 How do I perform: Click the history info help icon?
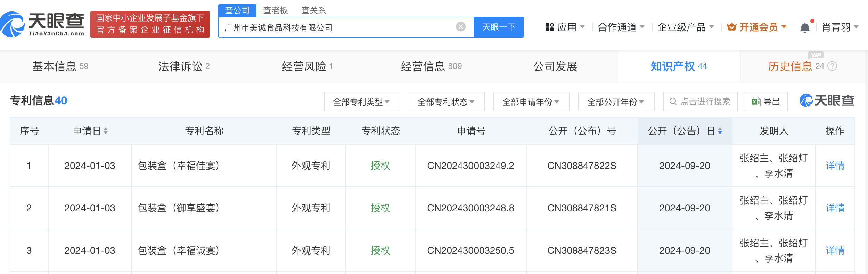pyautogui.click(x=832, y=66)
